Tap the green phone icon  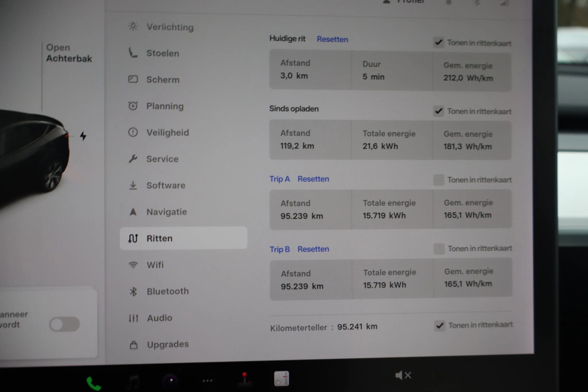(x=93, y=383)
